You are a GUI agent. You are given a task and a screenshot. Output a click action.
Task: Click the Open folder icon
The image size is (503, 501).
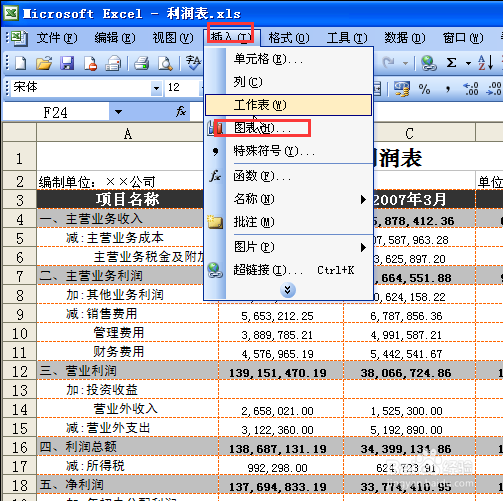coord(44,63)
